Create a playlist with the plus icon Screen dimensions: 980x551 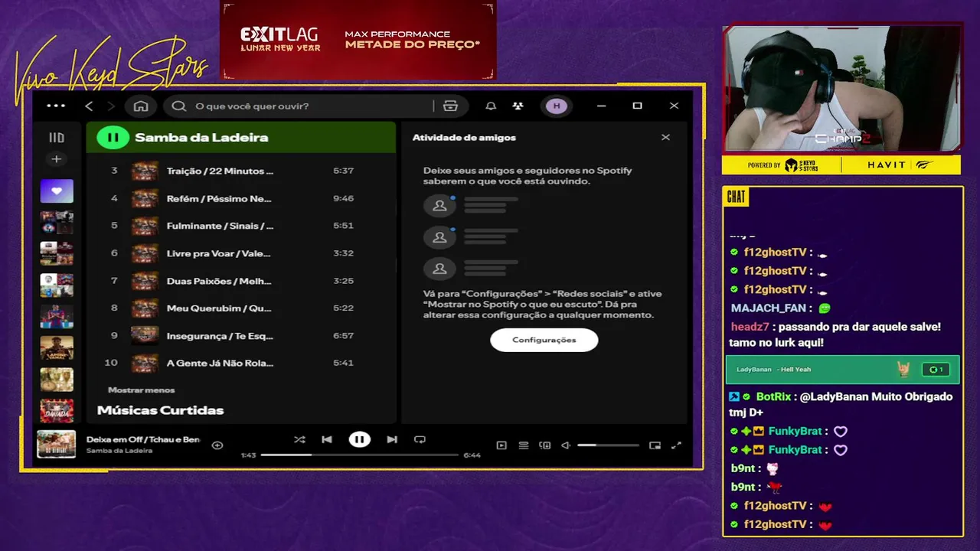point(56,159)
